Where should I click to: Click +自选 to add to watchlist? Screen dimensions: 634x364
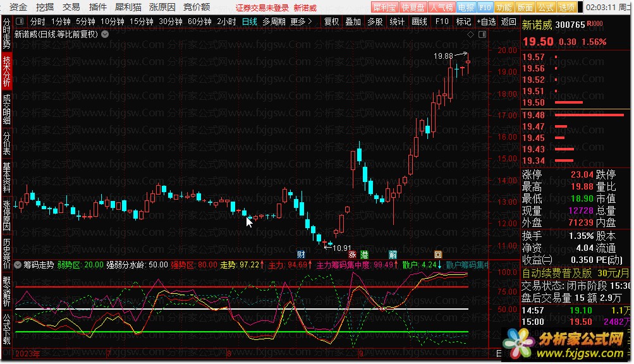click(x=487, y=21)
